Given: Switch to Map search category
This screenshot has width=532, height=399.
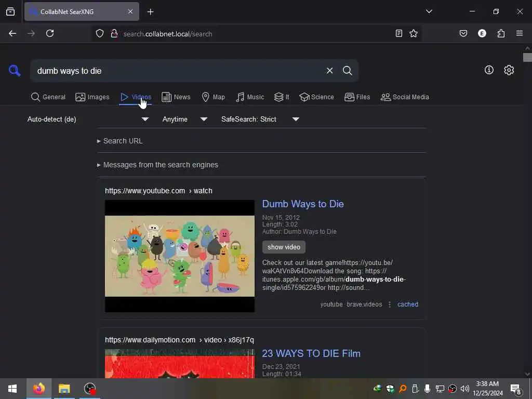Looking at the screenshot, I should [214, 97].
